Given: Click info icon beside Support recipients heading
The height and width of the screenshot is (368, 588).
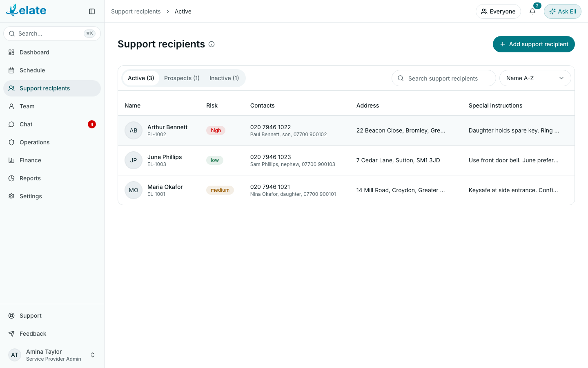Looking at the screenshot, I should pos(212,44).
